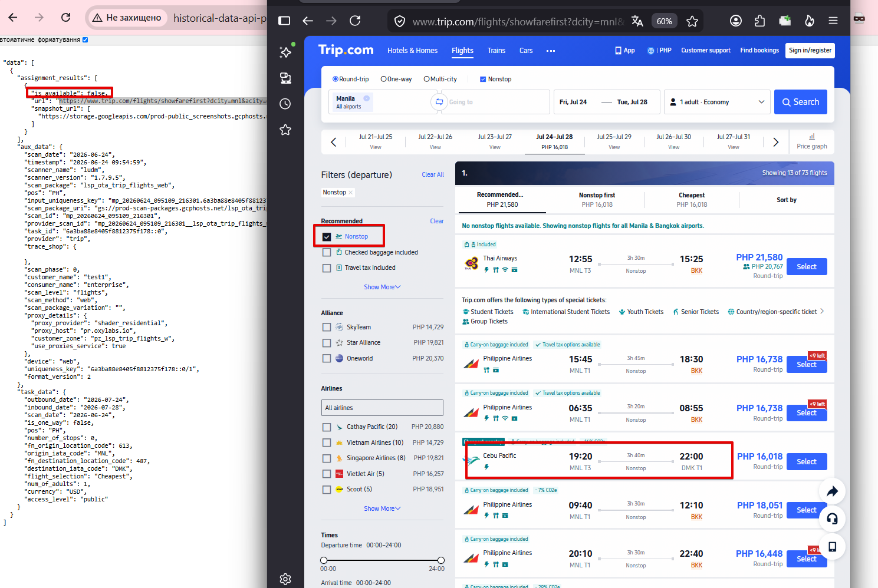878x588 pixels.
Task: Click the Clear All filters link
Action: [433, 175]
